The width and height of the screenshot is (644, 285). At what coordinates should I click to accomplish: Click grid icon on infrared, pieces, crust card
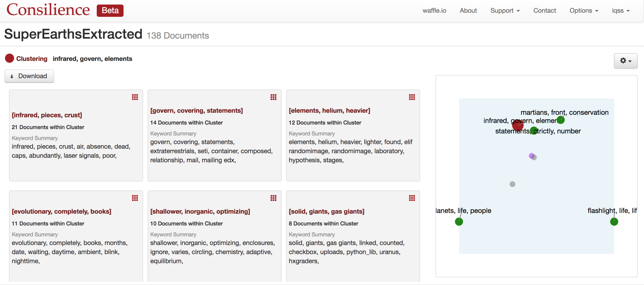pos(135,97)
